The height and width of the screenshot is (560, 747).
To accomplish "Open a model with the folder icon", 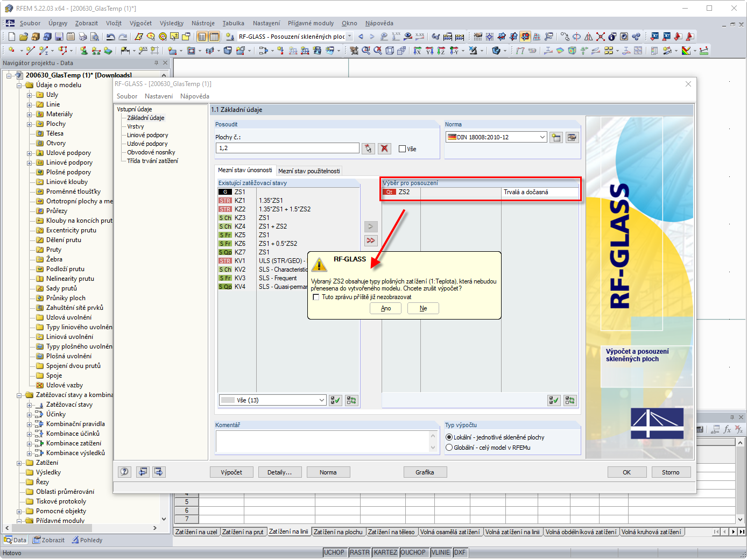I will [23, 37].
